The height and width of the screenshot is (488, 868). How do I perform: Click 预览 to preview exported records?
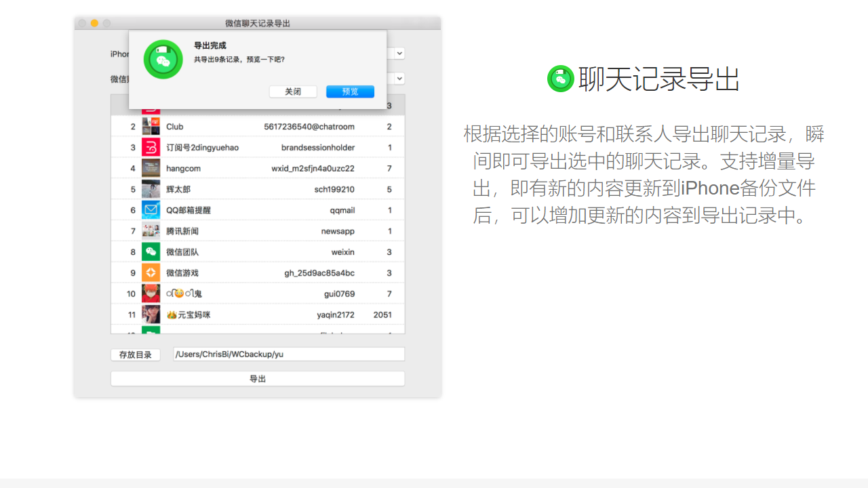pyautogui.click(x=350, y=91)
